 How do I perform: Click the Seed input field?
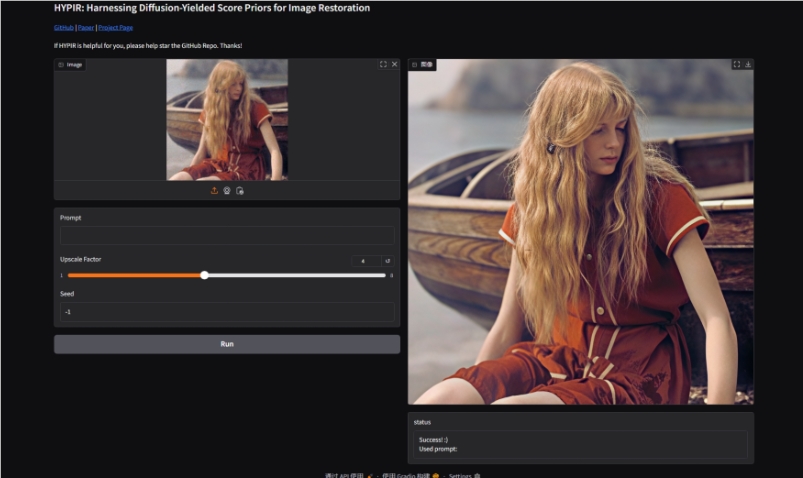click(x=227, y=312)
